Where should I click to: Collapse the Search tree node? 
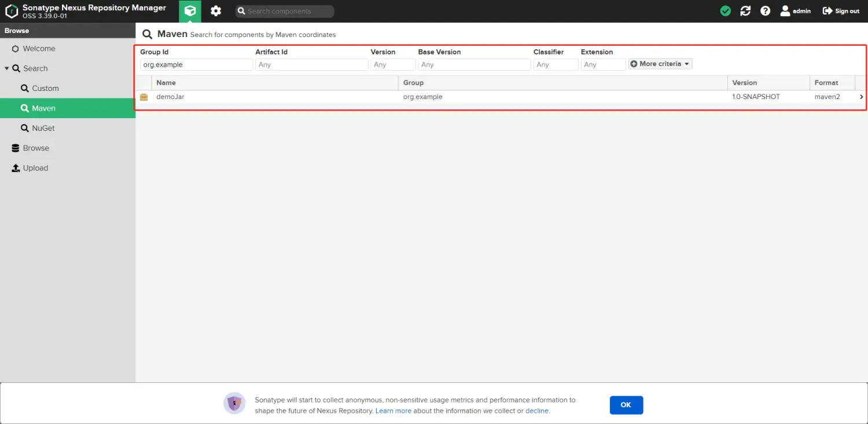(x=7, y=68)
